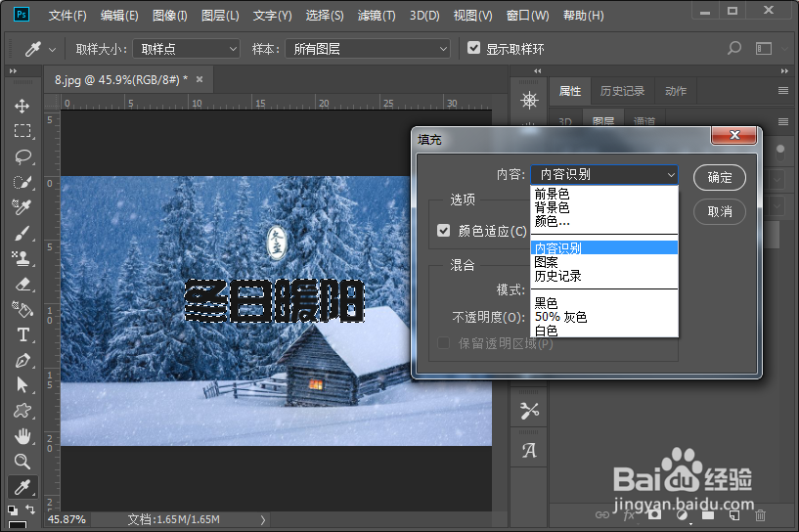Open the workspace layout switcher icon
This screenshot has height=532, width=799.
click(764, 49)
